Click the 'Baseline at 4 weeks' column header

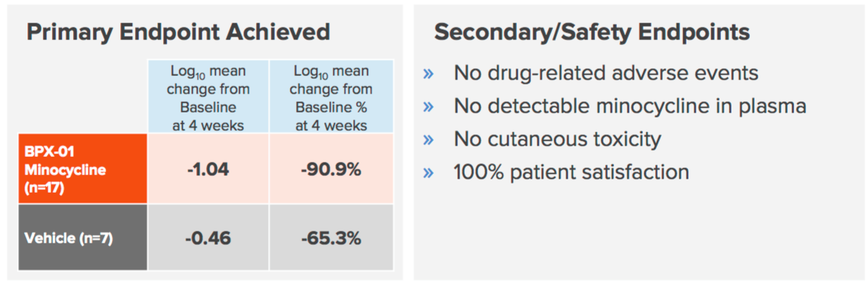(208, 98)
